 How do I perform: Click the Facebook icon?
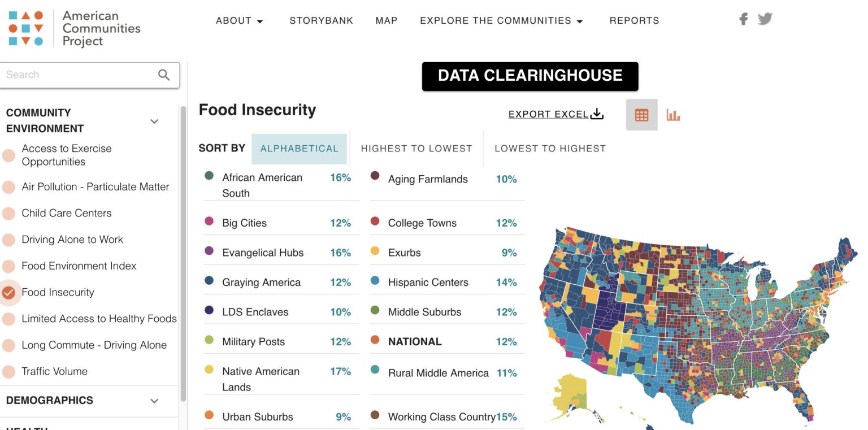(743, 19)
